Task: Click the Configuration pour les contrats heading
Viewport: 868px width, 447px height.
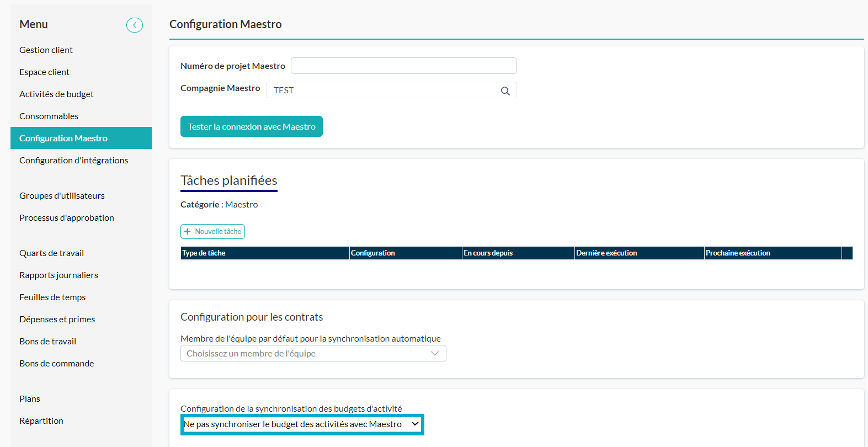Action: [252, 317]
